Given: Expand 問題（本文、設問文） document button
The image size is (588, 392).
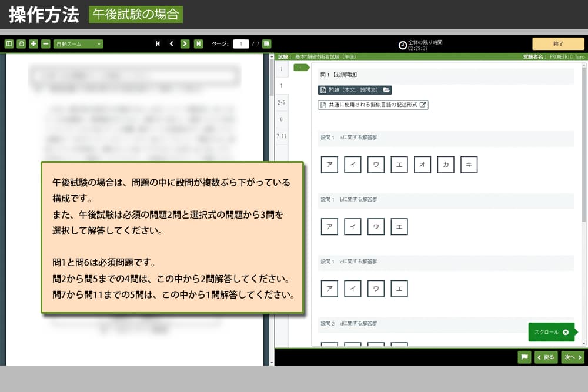Looking at the screenshot, I should click(x=355, y=90).
